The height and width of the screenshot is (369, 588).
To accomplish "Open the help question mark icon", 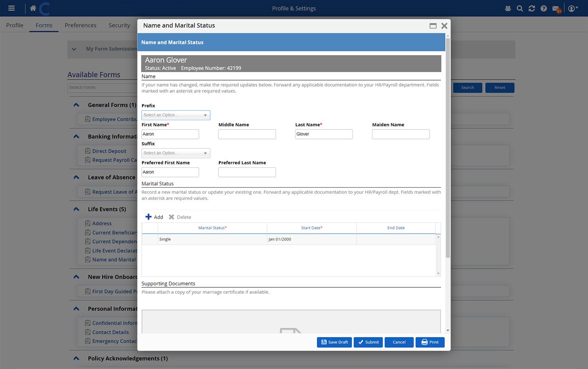I will tap(543, 8).
